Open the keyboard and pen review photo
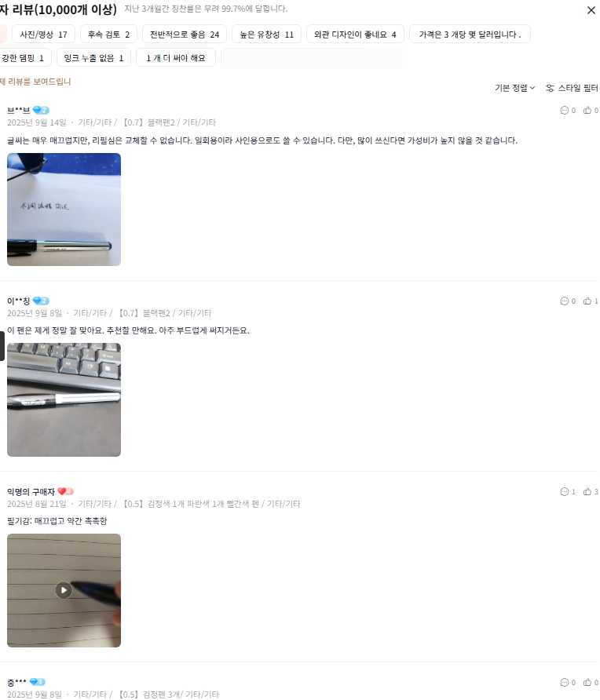The height and width of the screenshot is (700, 600). click(x=64, y=399)
